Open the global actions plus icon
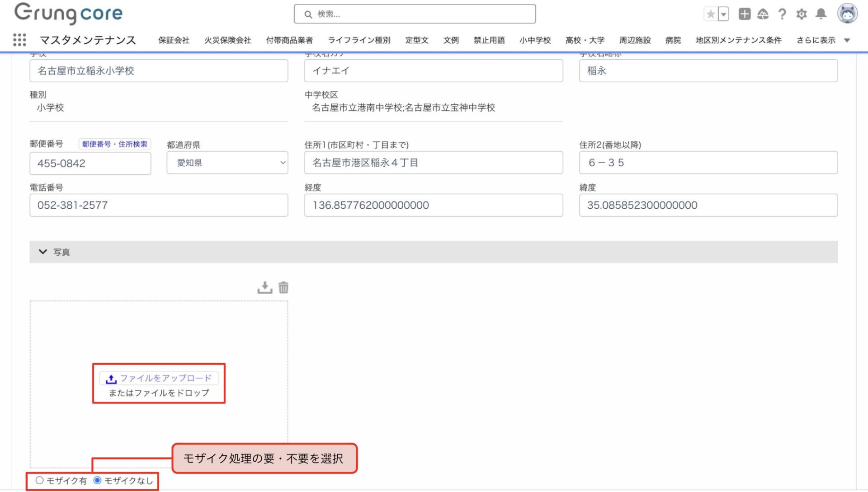The width and height of the screenshot is (868, 492). (x=744, y=14)
